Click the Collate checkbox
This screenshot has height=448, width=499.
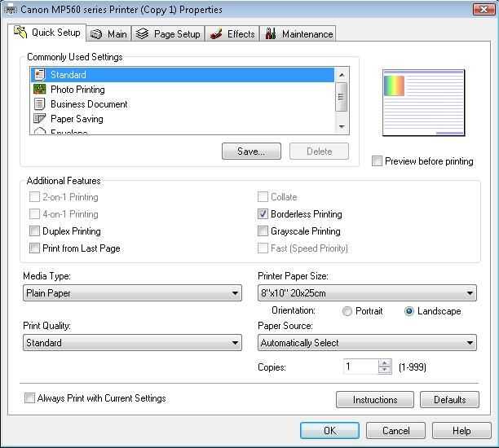click(x=263, y=197)
